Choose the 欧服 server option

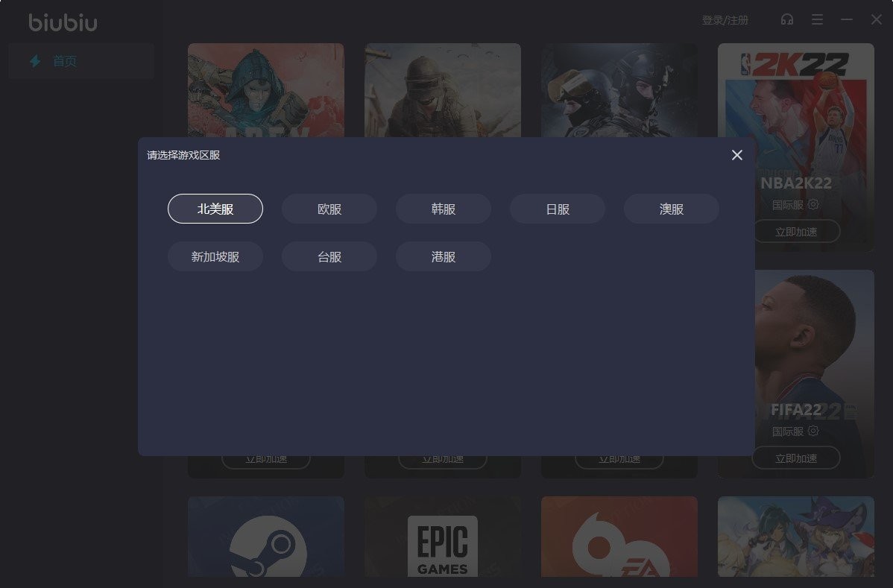click(329, 209)
